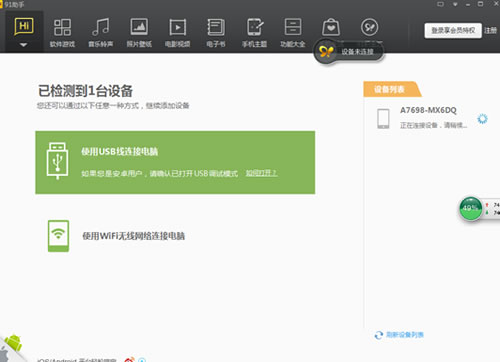Expand the arrow beneath the Hi icon
The width and height of the screenshot is (500, 362).
(23, 45)
